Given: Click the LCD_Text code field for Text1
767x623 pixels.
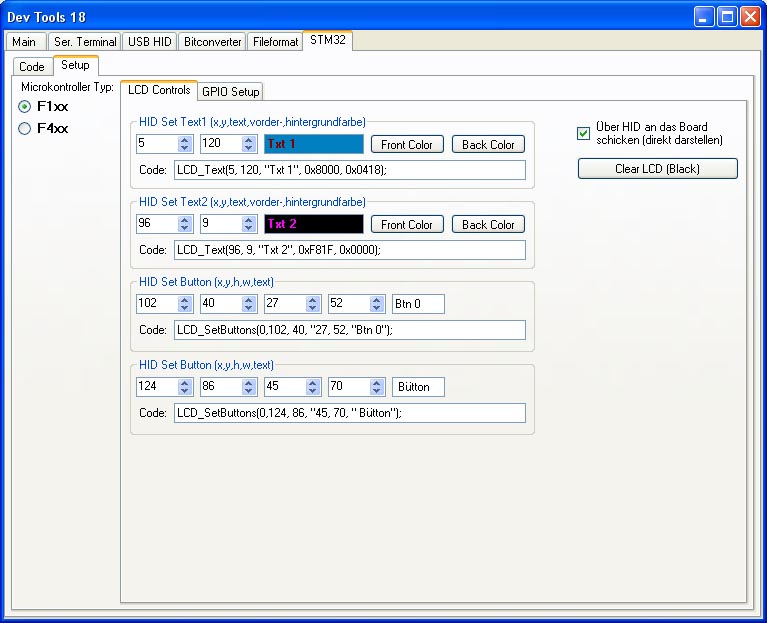Looking at the screenshot, I should [350, 170].
